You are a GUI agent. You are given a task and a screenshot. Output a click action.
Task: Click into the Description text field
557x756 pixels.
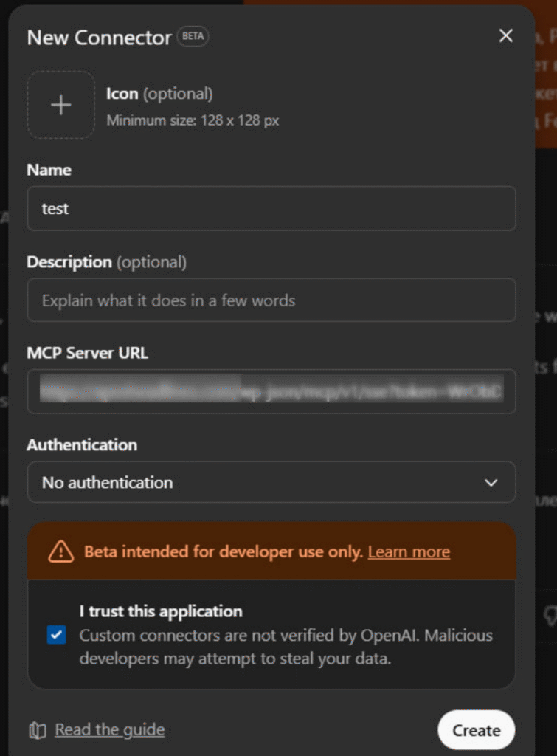[x=271, y=300]
